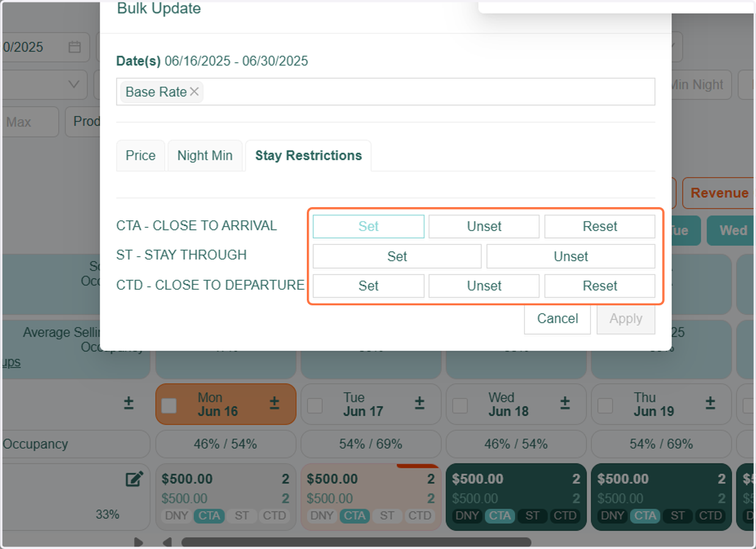Click the Occupancy row label
The height and width of the screenshot is (549, 756).
click(x=35, y=444)
